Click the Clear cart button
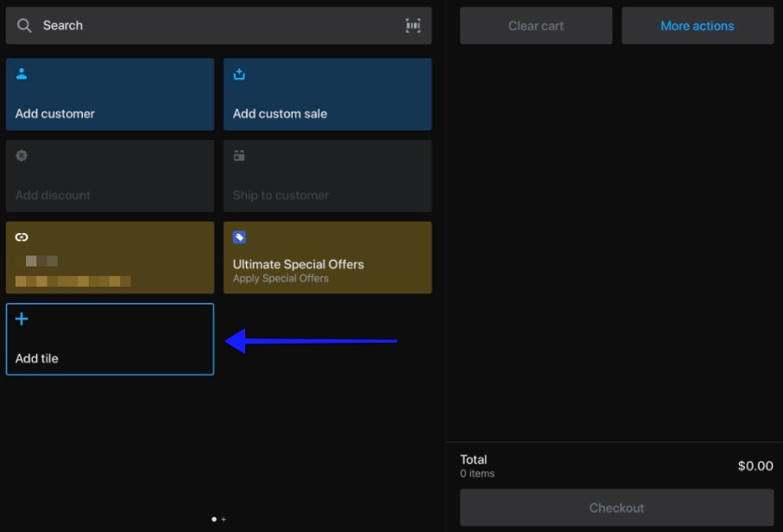This screenshot has height=532, width=783. [x=536, y=25]
